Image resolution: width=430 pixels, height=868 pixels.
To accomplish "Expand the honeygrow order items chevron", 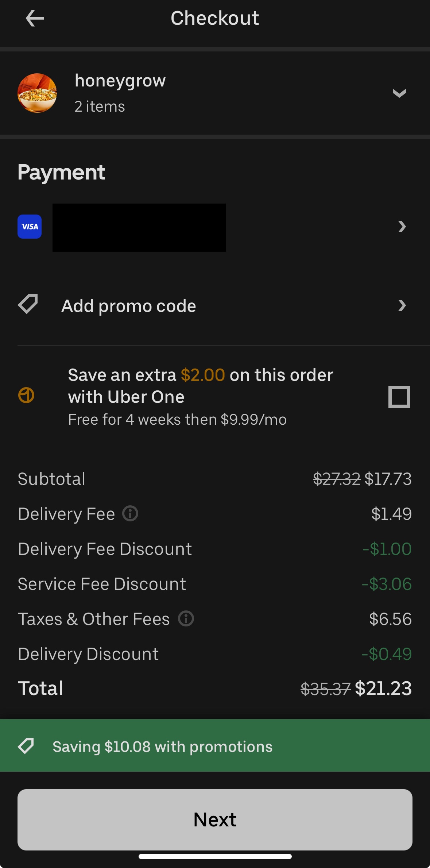I will tap(399, 93).
